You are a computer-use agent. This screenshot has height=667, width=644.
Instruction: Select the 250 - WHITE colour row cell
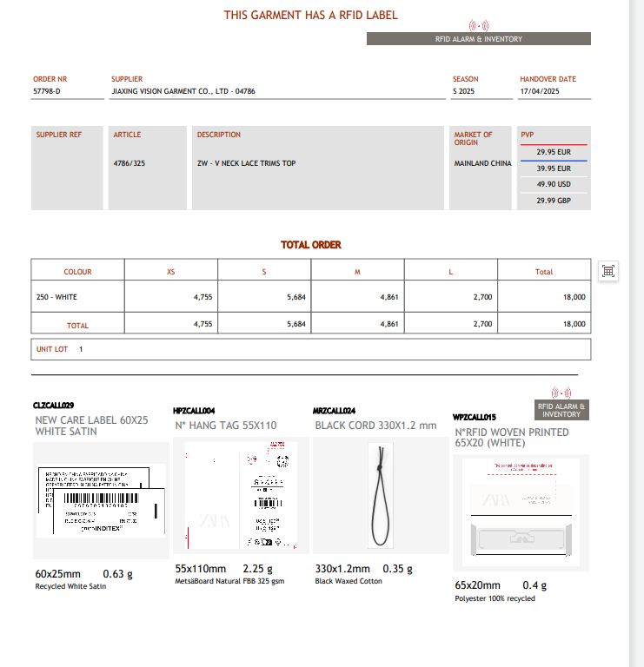[57, 297]
